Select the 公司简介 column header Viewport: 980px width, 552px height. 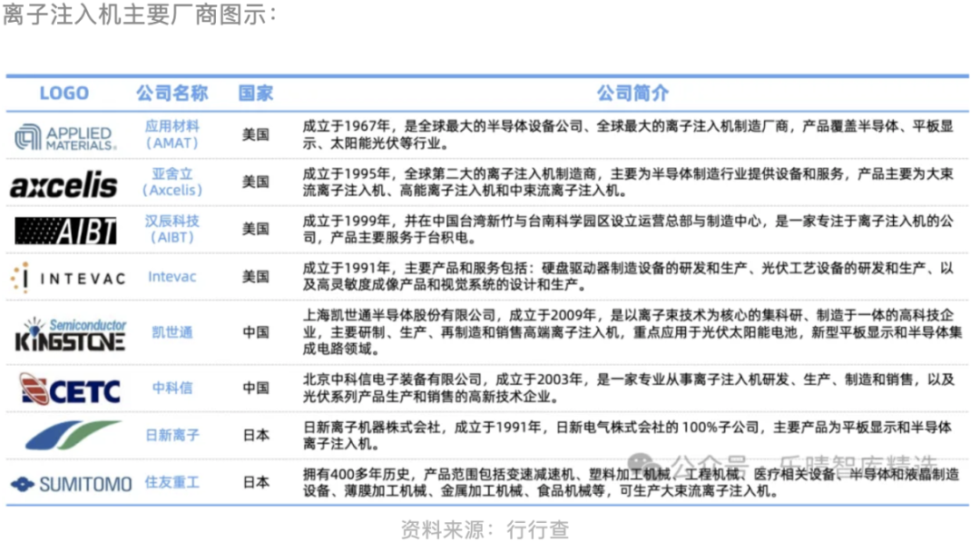tap(632, 94)
